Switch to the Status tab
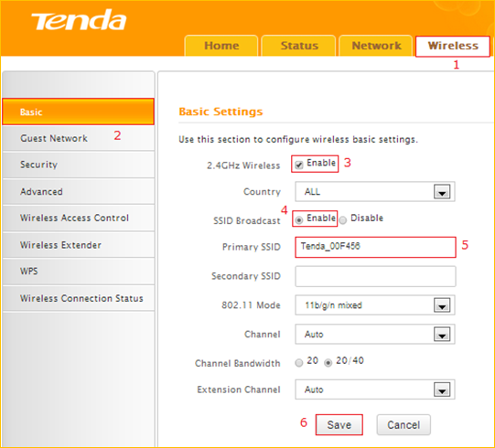The image size is (495, 448). [x=299, y=46]
